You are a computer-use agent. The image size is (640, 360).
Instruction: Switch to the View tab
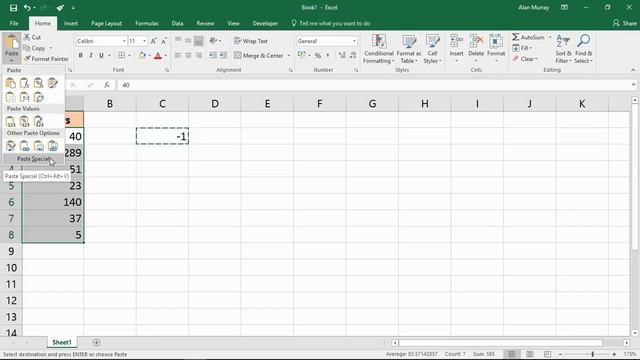(233, 23)
